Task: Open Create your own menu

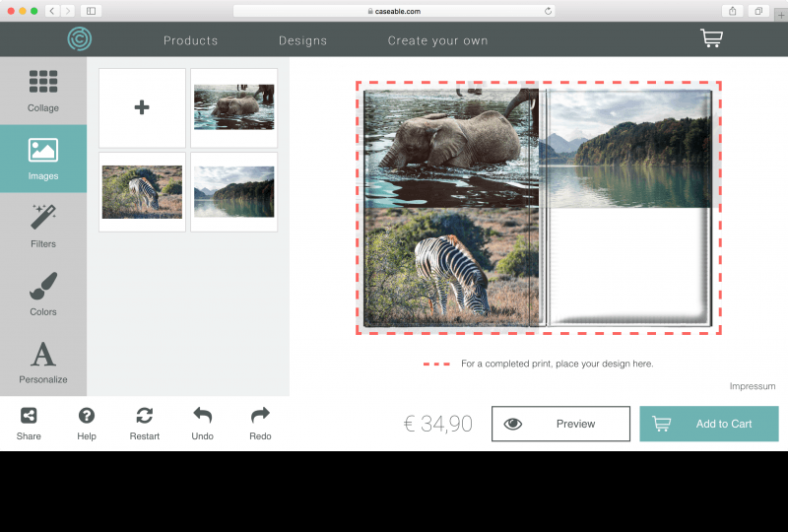Action: pos(437,40)
